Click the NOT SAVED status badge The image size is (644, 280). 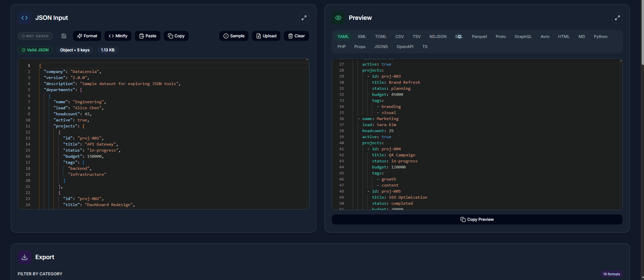click(35, 36)
